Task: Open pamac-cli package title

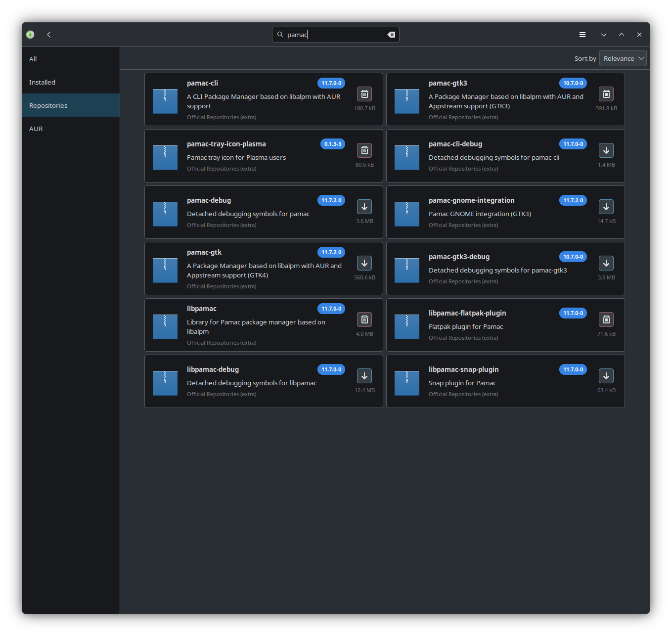Action: point(202,83)
